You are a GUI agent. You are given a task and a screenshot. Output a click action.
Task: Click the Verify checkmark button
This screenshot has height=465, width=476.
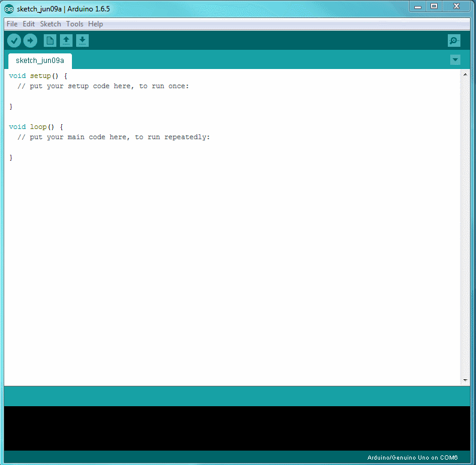14,40
